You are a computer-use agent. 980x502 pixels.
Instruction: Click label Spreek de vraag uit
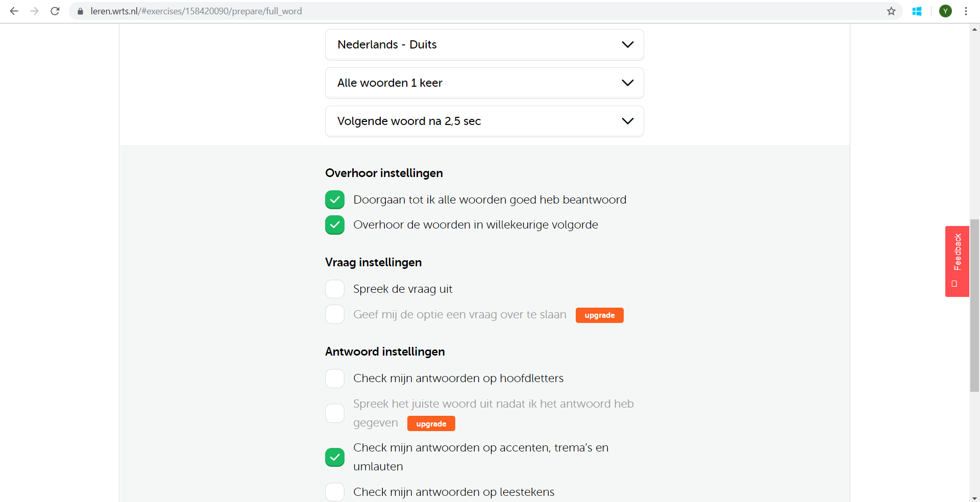[x=403, y=289]
